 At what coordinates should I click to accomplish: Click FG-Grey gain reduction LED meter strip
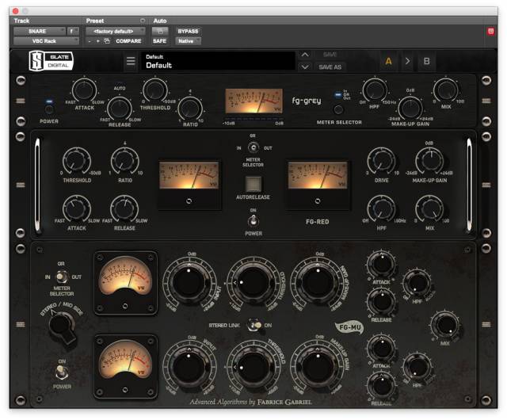[x=253, y=118]
